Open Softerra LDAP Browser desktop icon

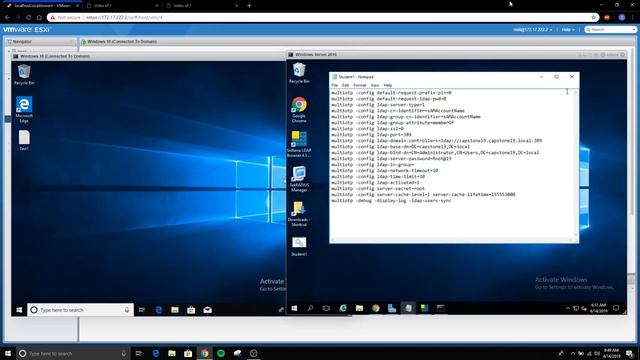coord(299,144)
